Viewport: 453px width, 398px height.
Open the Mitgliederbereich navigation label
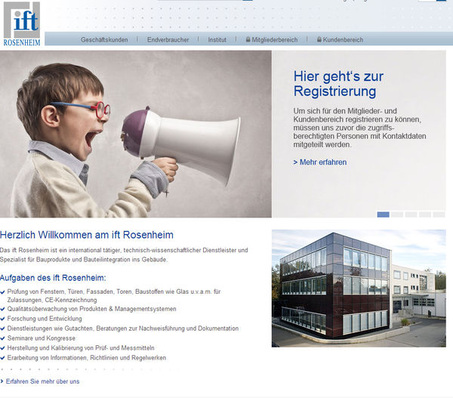(275, 40)
